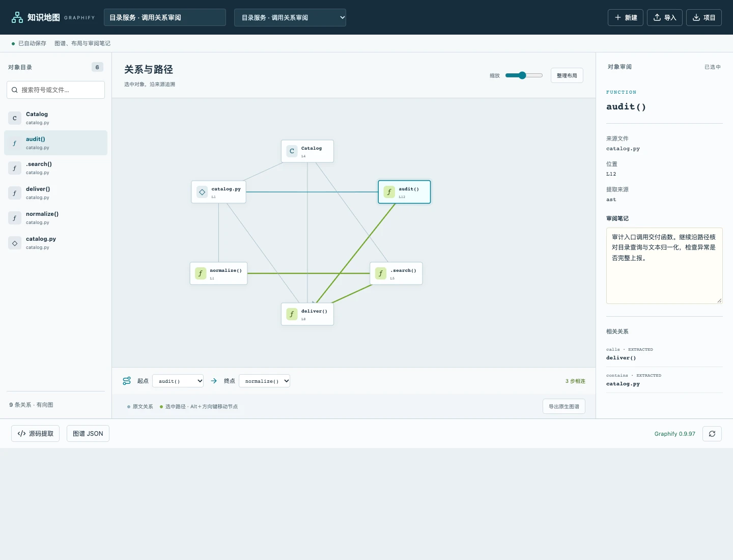Image resolution: width=733 pixels, height=560 pixels.
Task: Click the 导出原生图谱 button
Action: coord(564,406)
